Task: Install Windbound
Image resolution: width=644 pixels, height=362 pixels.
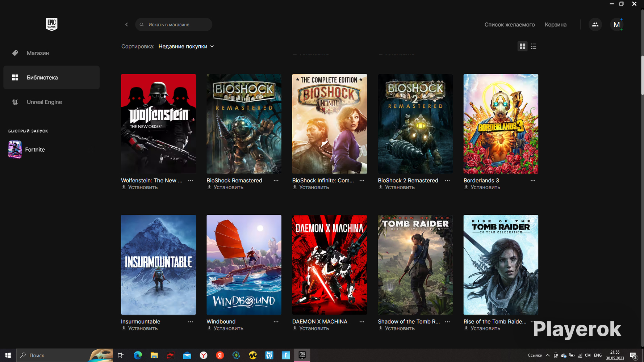Action: click(x=225, y=329)
